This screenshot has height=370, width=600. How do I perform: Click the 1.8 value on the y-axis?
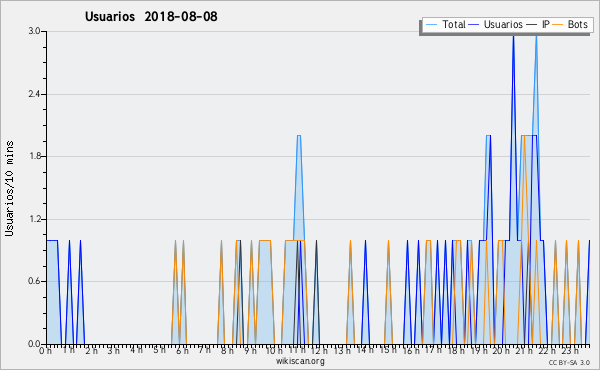[34, 156]
